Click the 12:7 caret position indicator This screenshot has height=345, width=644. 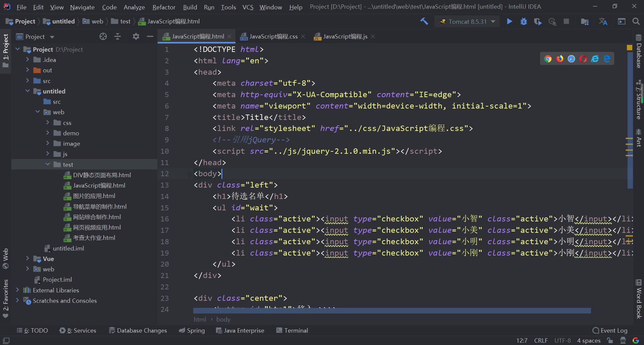[x=522, y=340]
